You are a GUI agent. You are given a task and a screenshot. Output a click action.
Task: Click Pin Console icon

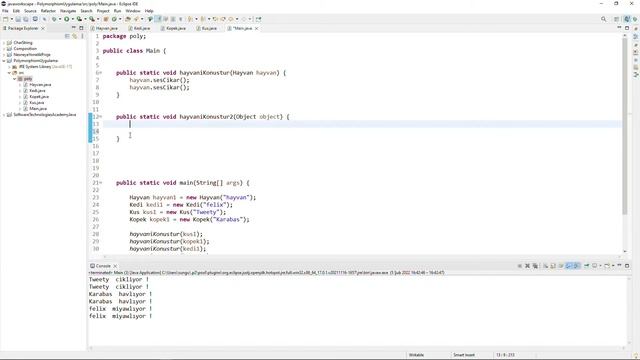pyautogui.click(x=587, y=266)
